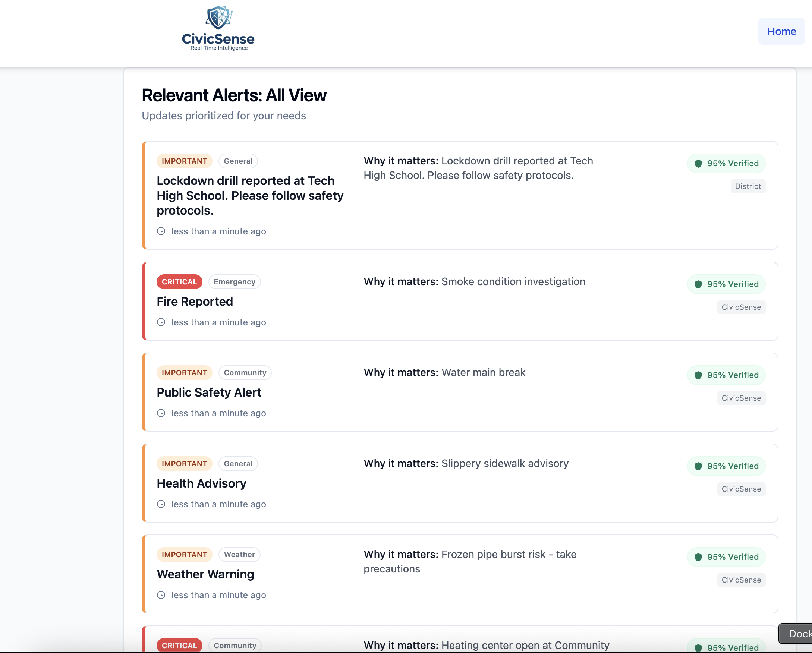Click clock icon under Health Advisory
Screen dimensions: 812x653
(x=161, y=504)
